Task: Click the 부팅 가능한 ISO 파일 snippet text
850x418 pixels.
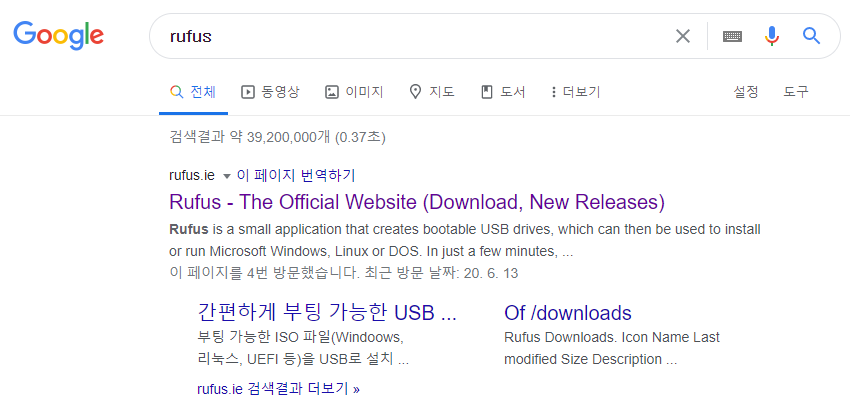Action: [x=303, y=348]
